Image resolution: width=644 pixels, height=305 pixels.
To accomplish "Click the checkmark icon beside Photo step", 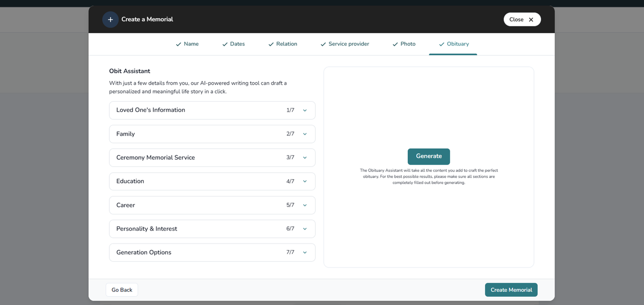I will (395, 44).
